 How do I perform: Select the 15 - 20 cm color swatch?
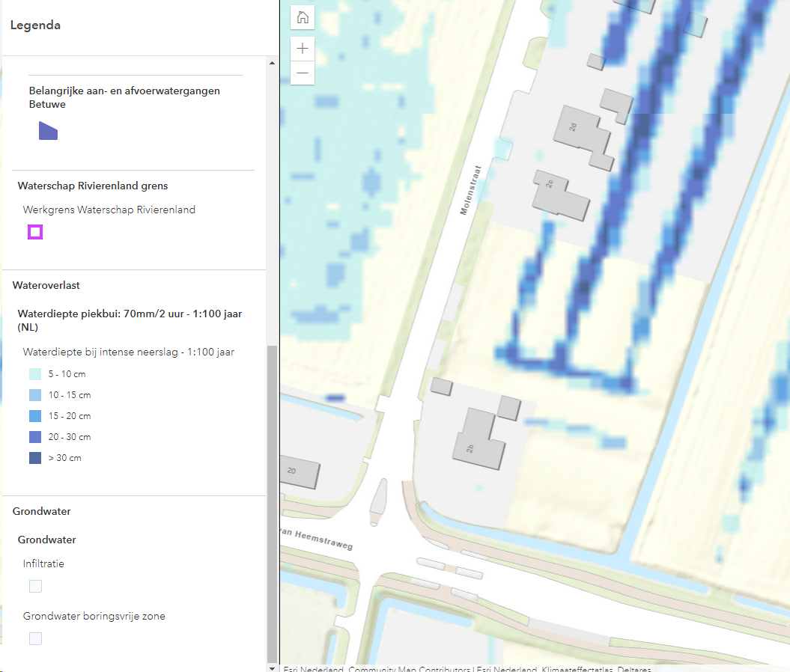[35, 416]
